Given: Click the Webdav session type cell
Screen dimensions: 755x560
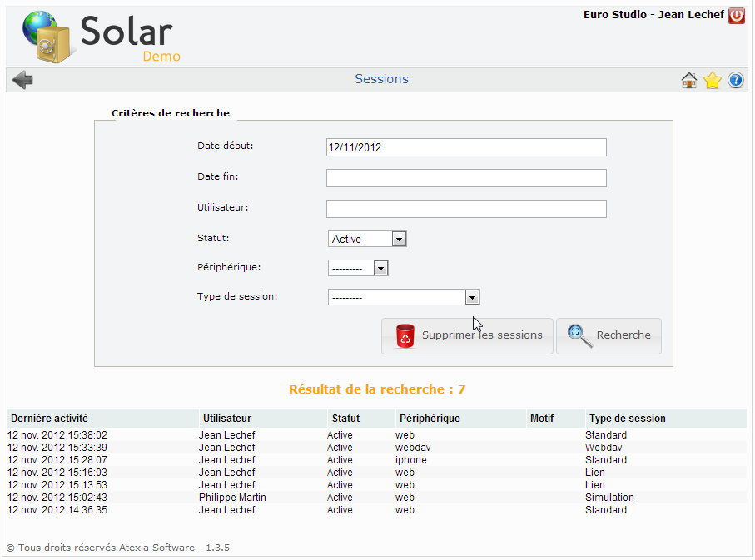Looking at the screenshot, I should (x=604, y=448).
